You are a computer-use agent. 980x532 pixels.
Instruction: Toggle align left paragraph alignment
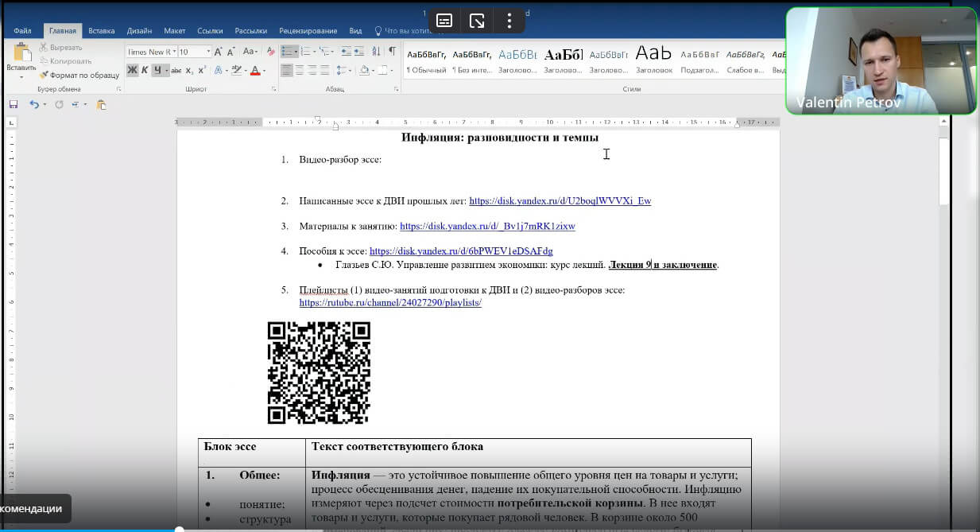tap(287, 70)
